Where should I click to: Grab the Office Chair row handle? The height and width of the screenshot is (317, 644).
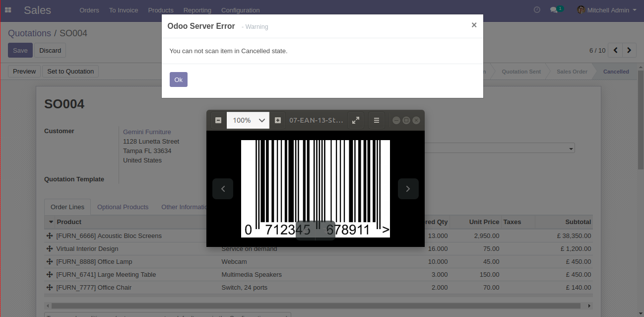point(50,288)
